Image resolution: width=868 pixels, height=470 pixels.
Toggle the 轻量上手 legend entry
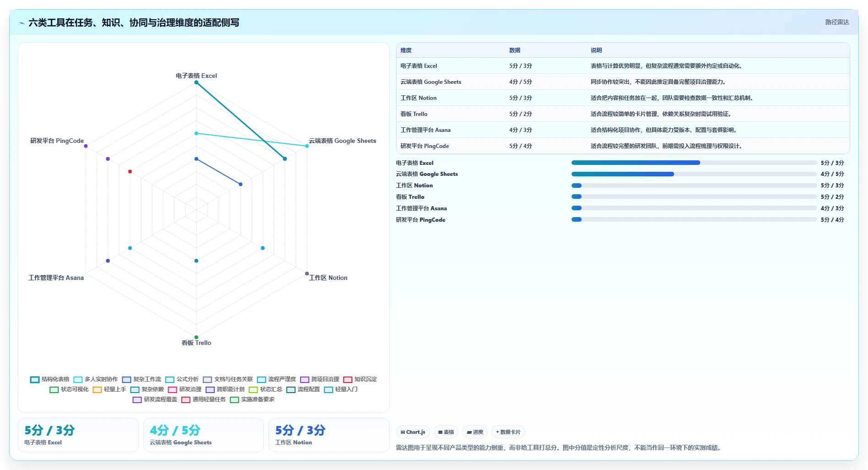coord(109,389)
